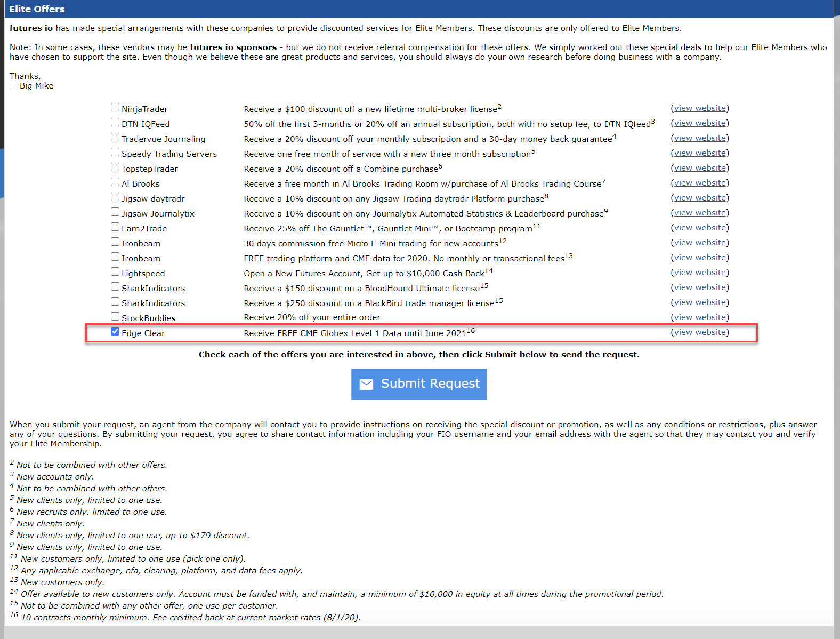Click the BloodHound Ultimate license text
840x639 pixels.
tap(366, 288)
